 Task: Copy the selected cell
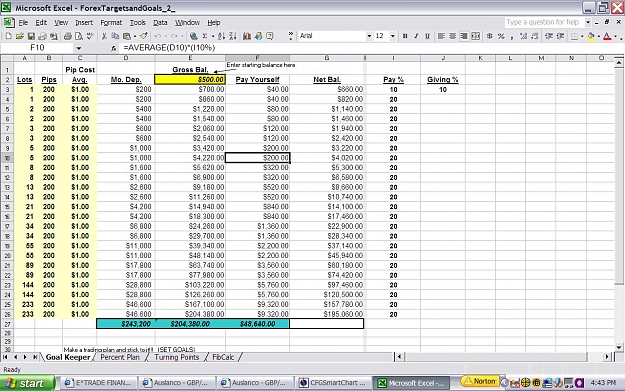click(115, 36)
